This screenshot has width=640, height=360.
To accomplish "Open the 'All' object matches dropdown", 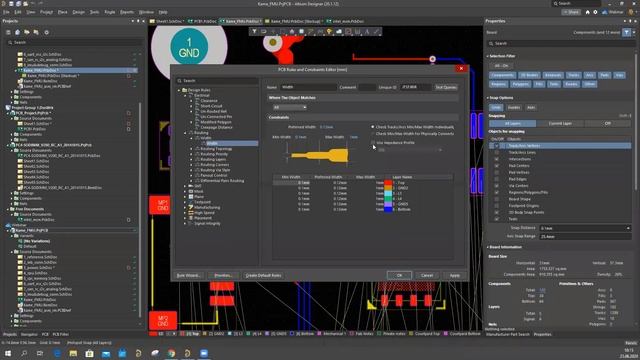I will [290, 107].
